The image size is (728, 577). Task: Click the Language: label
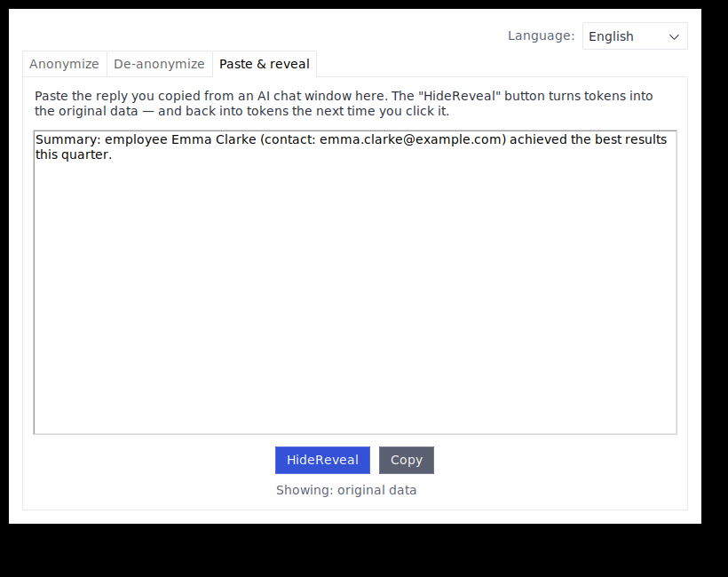pyautogui.click(x=541, y=36)
